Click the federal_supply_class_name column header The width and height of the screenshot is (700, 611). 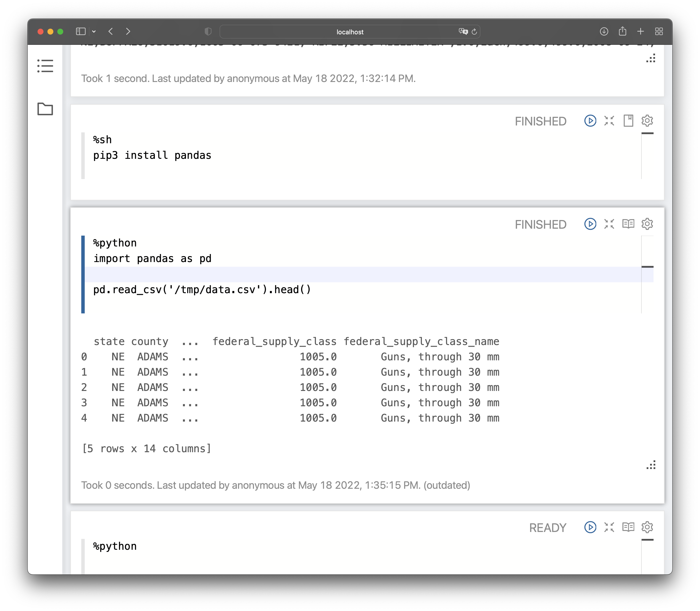click(421, 342)
